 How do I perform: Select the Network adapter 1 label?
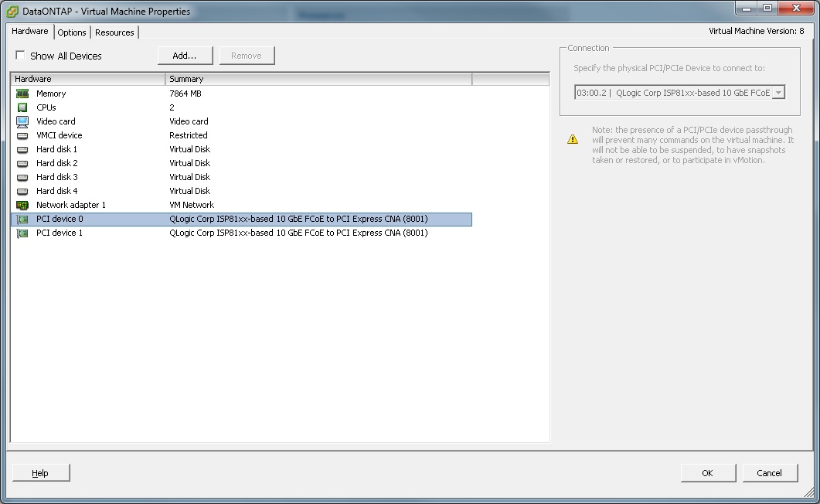(71, 205)
